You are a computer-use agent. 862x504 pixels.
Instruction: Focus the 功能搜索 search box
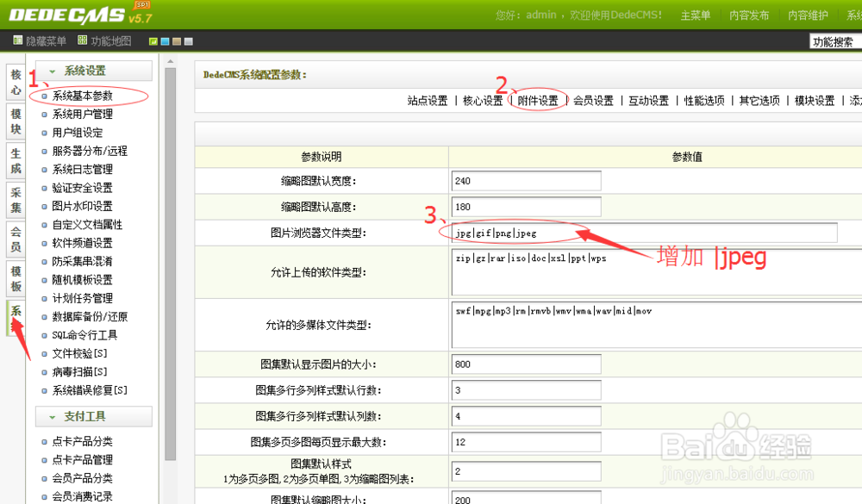[835, 41]
